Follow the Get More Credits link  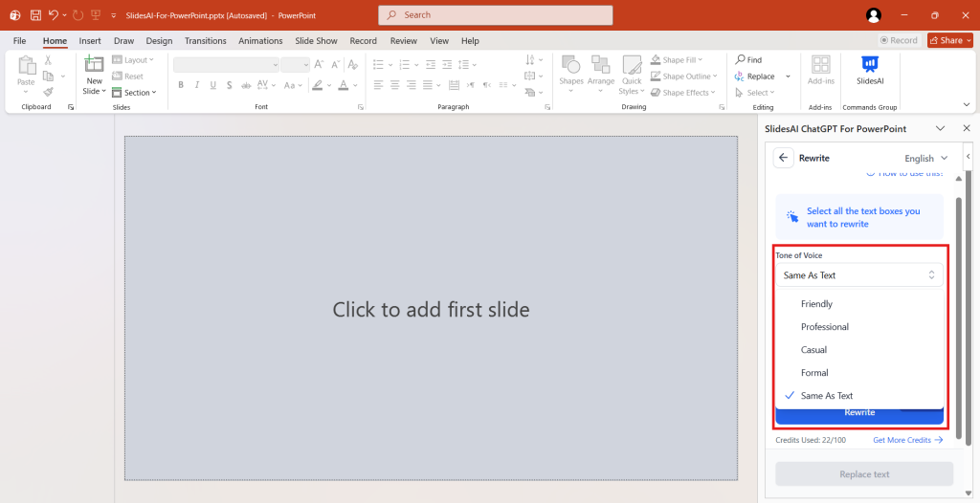tap(907, 440)
